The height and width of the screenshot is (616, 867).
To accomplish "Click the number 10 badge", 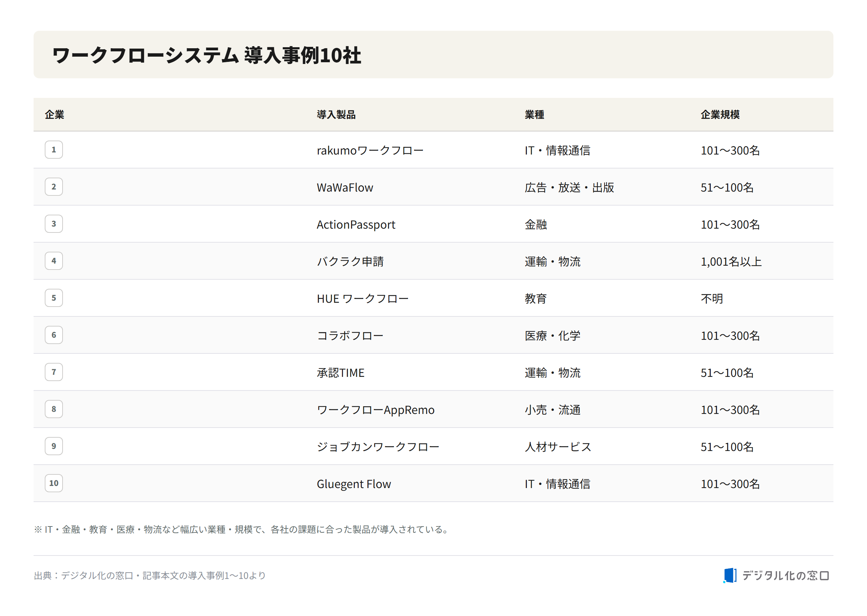I will pyautogui.click(x=54, y=483).
